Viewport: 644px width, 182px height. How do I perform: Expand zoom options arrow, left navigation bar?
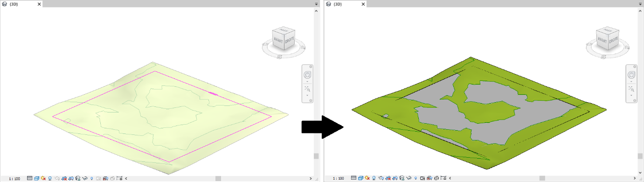(x=307, y=95)
